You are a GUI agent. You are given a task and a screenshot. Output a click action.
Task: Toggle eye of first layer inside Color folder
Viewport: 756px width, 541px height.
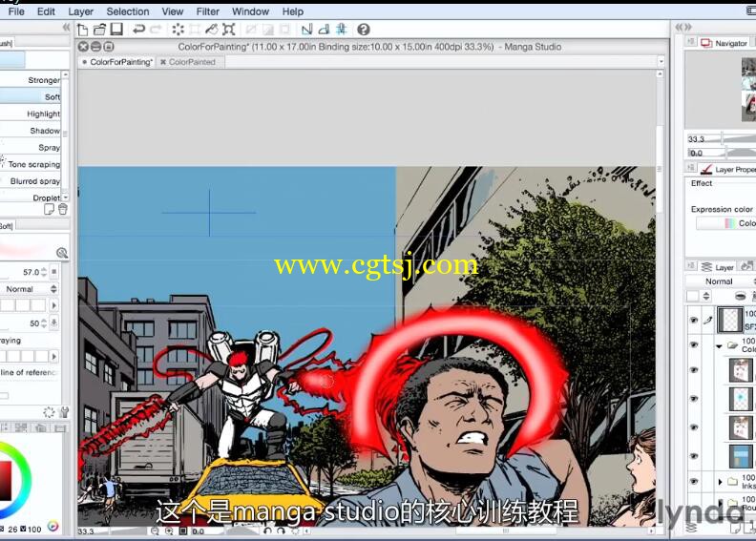pos(694,370)
